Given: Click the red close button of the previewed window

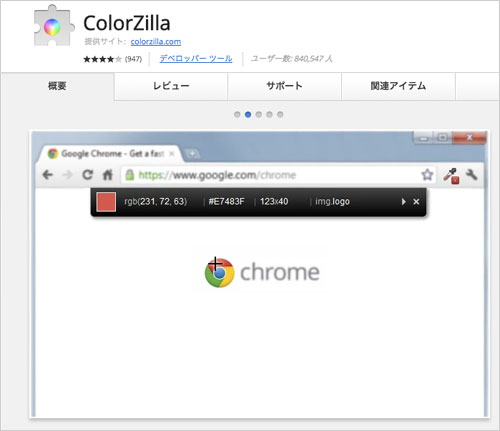Looking at the screenshot, I should click(469, 138).
